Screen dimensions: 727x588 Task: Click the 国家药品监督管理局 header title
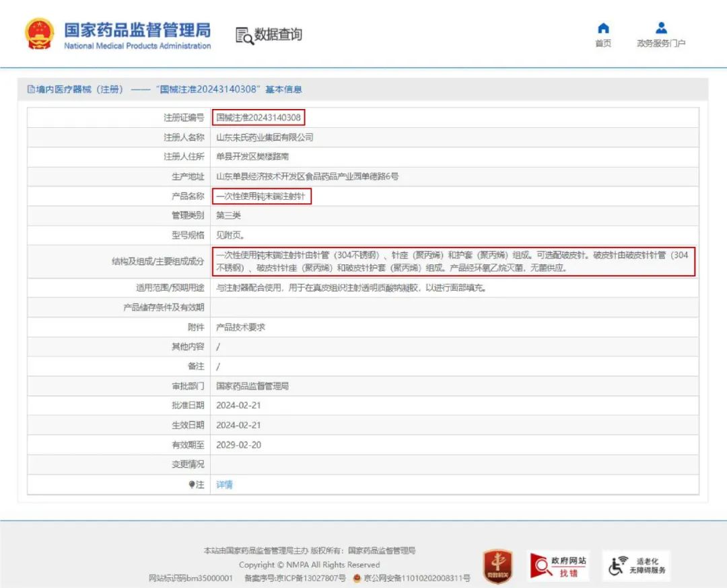pos(137,30)
